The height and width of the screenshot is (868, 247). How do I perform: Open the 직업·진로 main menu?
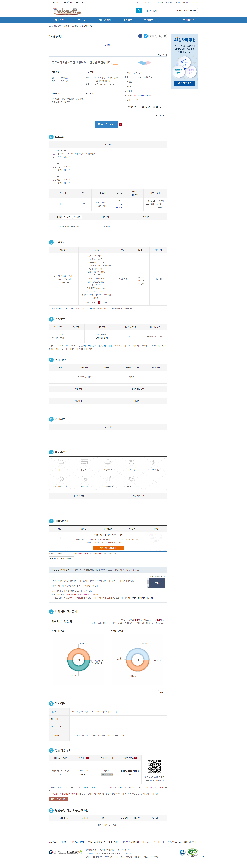click(x=81, y=20)
